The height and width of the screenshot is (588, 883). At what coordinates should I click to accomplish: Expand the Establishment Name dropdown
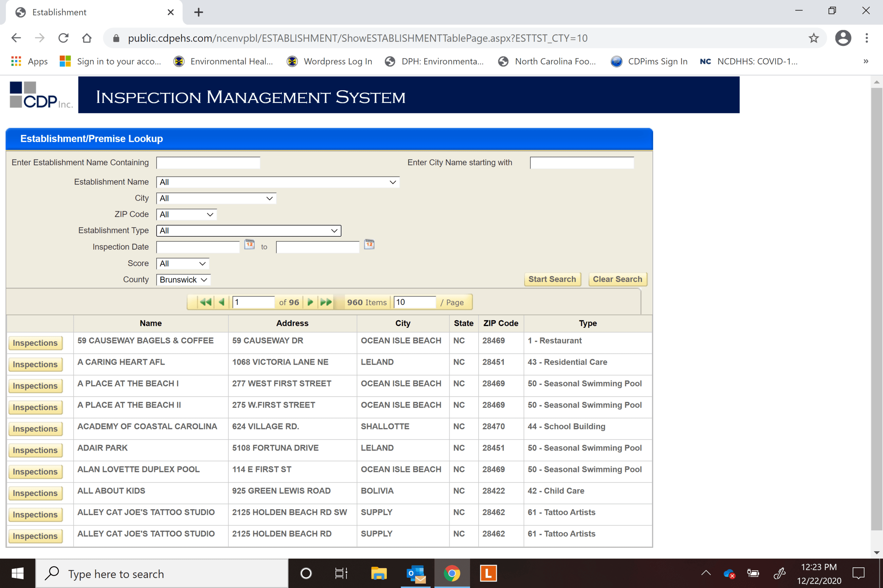pos(278,182)
